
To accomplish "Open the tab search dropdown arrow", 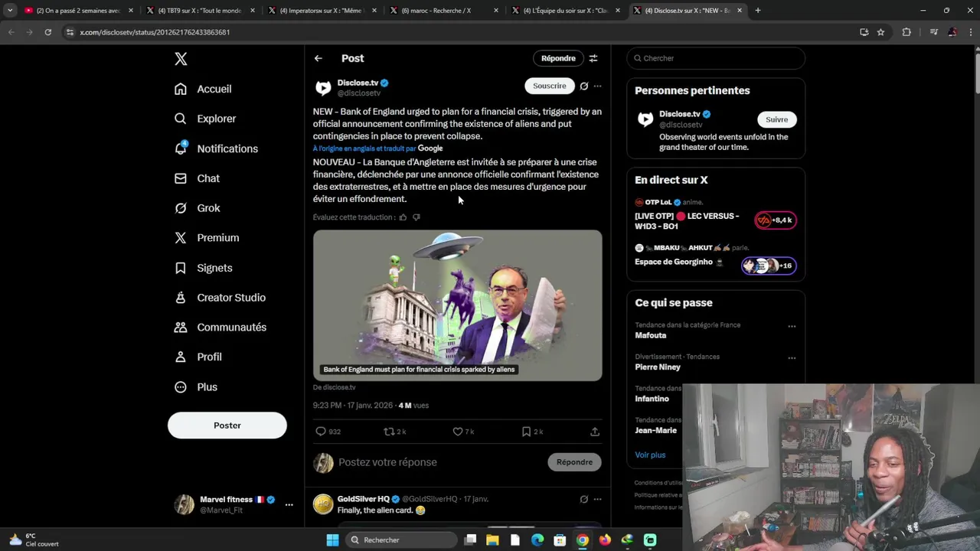I will 10,11.
